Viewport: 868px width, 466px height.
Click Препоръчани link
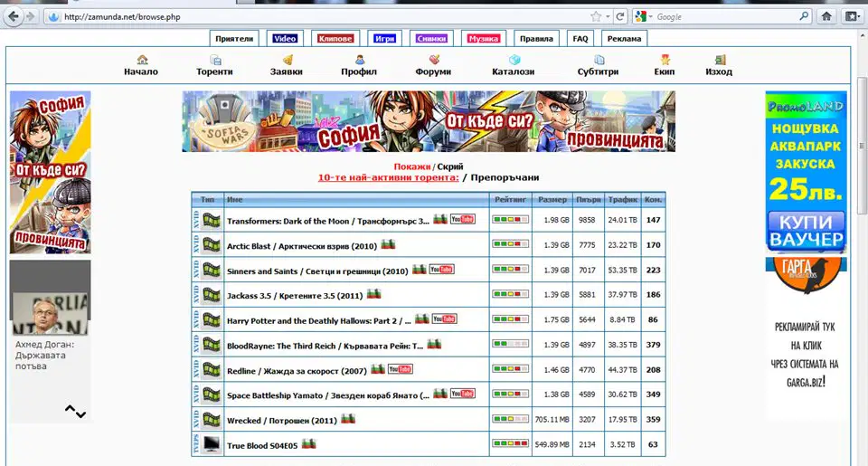tap(505, 178)
